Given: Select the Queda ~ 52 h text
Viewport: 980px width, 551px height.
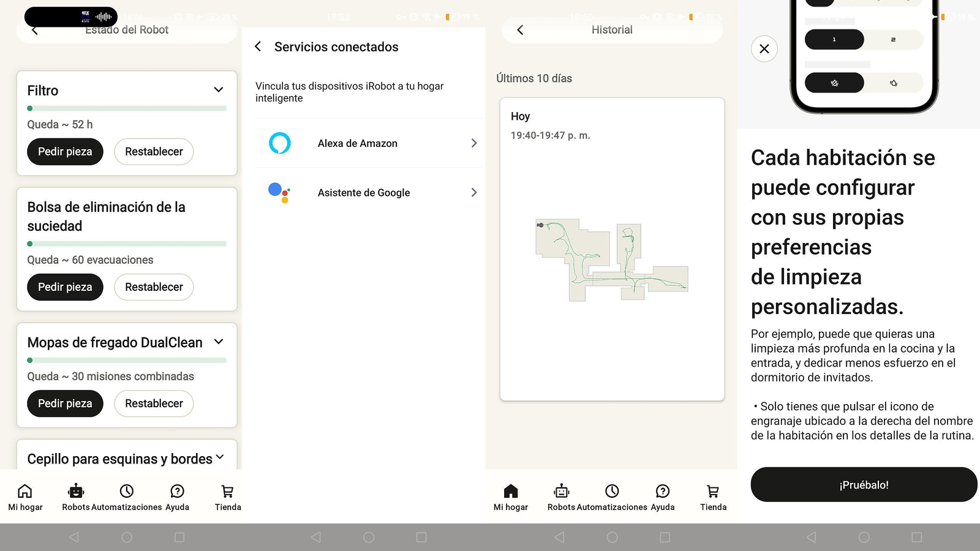Looking at the screenshot, I should tap(60, 124).
